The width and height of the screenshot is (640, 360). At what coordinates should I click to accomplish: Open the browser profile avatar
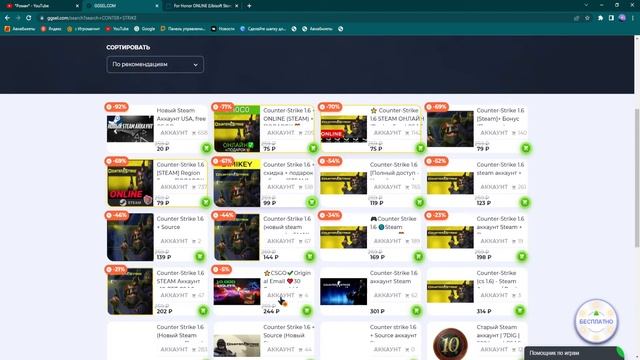pos(622,18)
